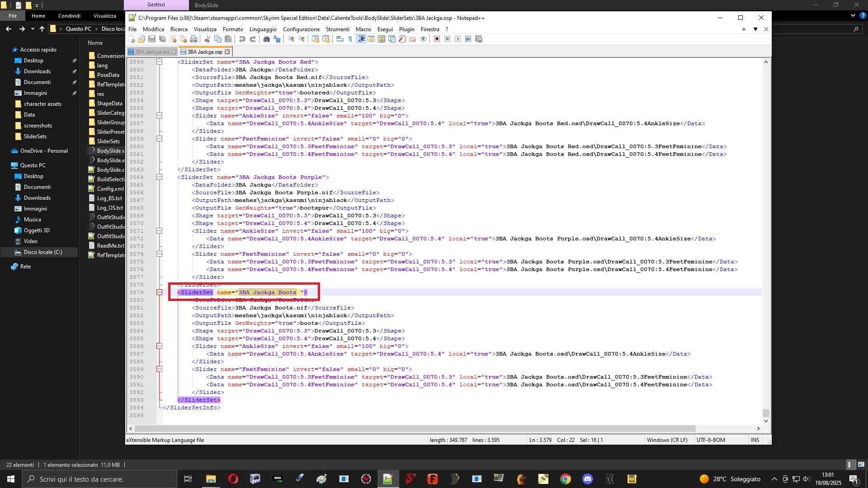Image resolution: width=868 pixels, height=488 pixels.
Task: Open the Macro menu
Action: [x=363, y=29]
